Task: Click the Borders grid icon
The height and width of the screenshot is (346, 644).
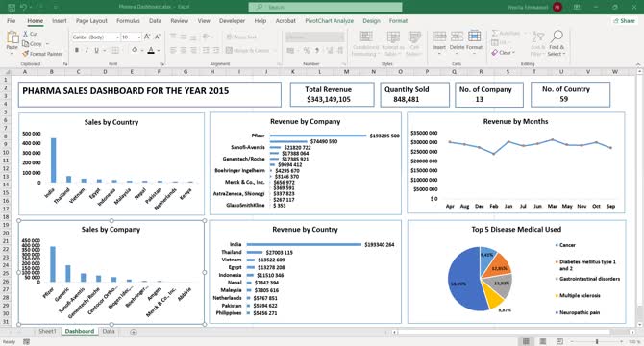Action: click(115, 50)
